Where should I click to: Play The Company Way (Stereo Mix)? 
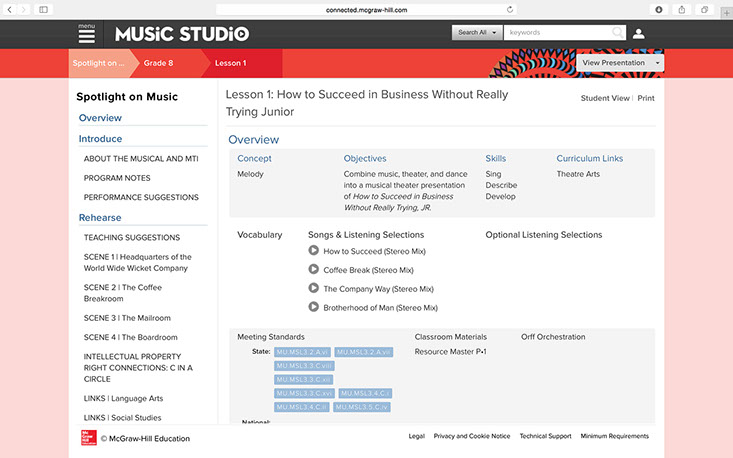pyautogui.click(x=314, y=288)
